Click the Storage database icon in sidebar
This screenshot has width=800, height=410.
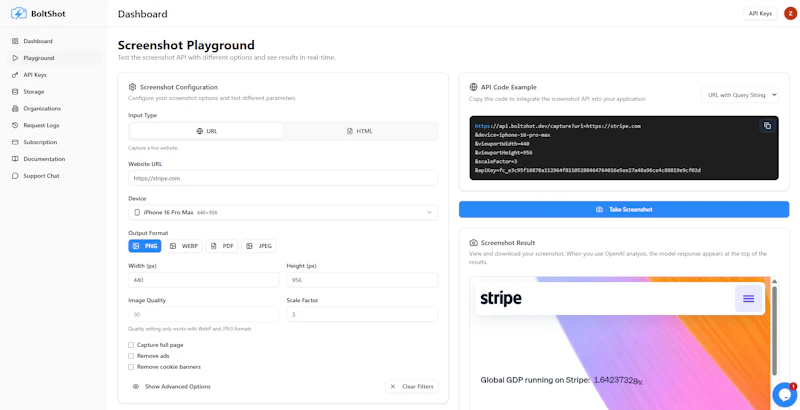[15, 92]
